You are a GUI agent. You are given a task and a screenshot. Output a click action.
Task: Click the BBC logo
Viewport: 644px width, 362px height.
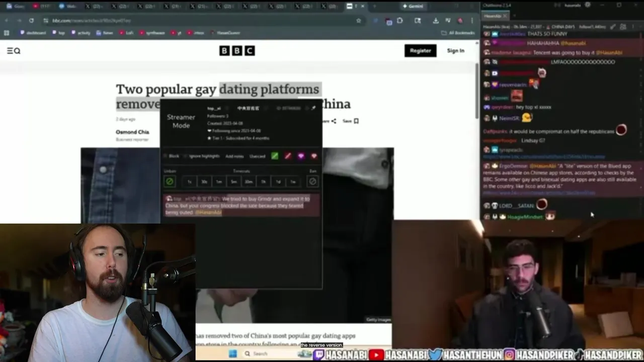(x=237, y=50)
